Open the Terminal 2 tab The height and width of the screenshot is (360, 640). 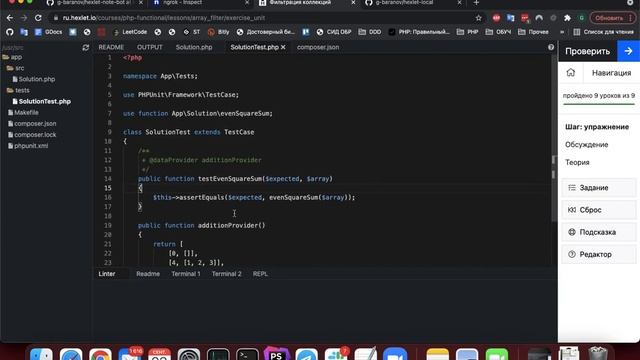pyautogui.click(x=227, y=274)
